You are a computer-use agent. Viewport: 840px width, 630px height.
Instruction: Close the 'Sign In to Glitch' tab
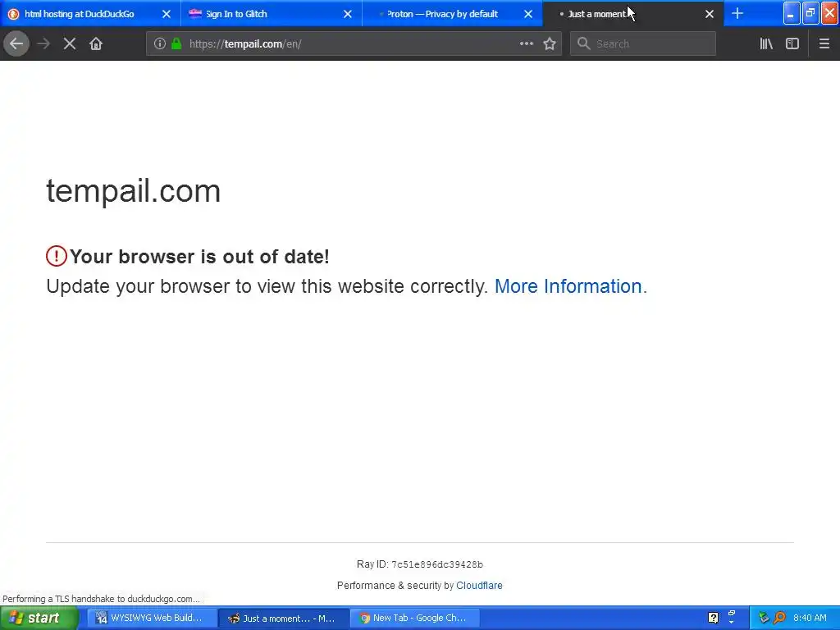point(348,14)
